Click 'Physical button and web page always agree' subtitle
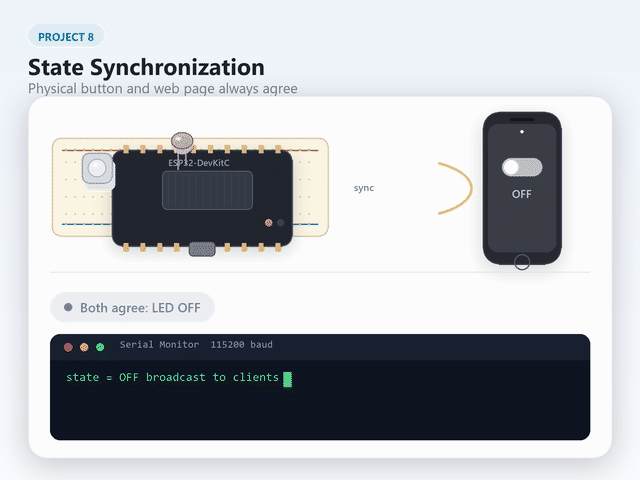Screen dimensions: 640x480 162,89
